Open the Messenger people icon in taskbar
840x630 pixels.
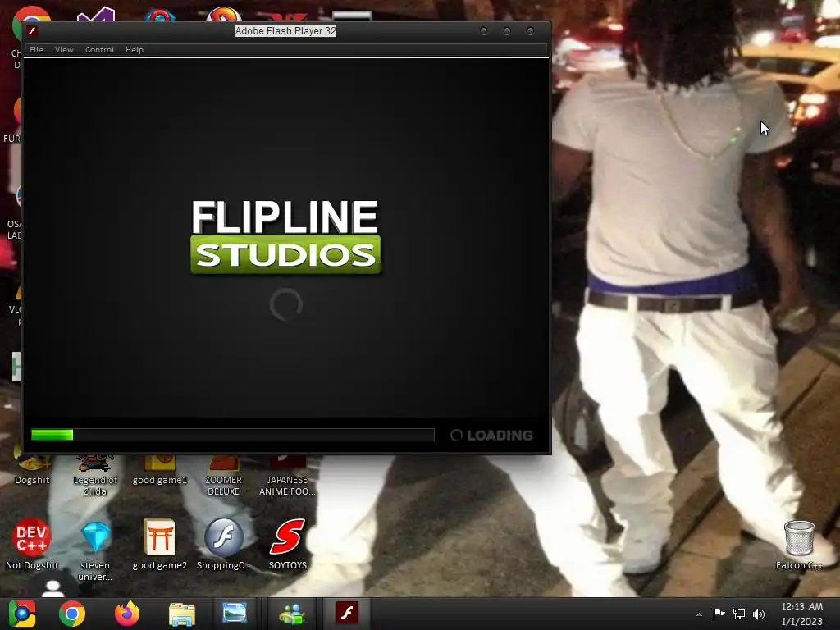pyautogui.click(x=291, y=614)
